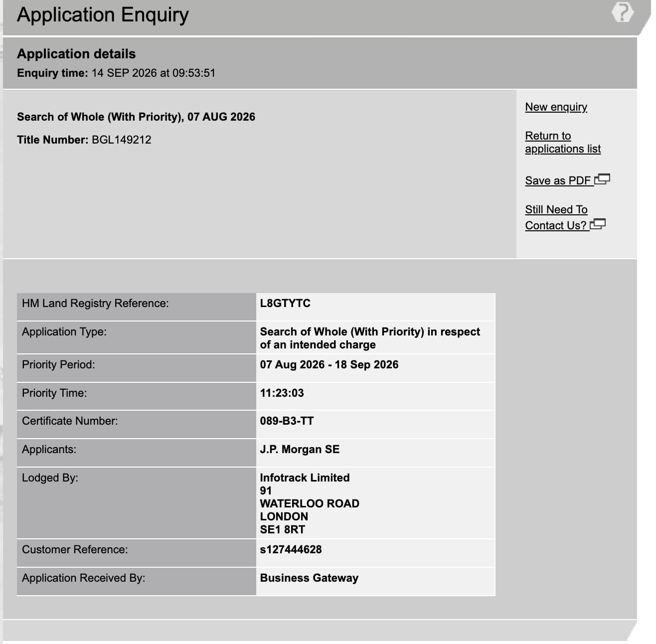Follow the Still Need To Contact Us link
Image resolution: width=656 pixels, height=644 pixels.
coord(556,217)
